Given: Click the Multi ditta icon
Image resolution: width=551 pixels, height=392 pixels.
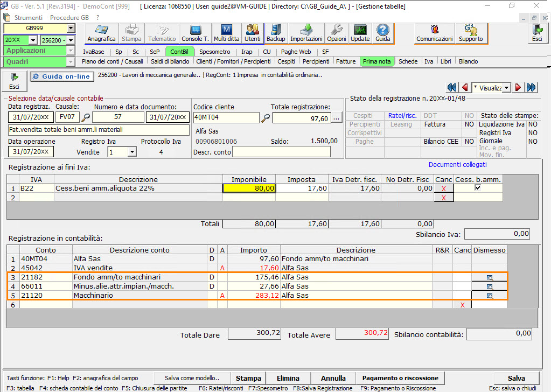Looking at the screenshot, I should click(x=226, y=33).
